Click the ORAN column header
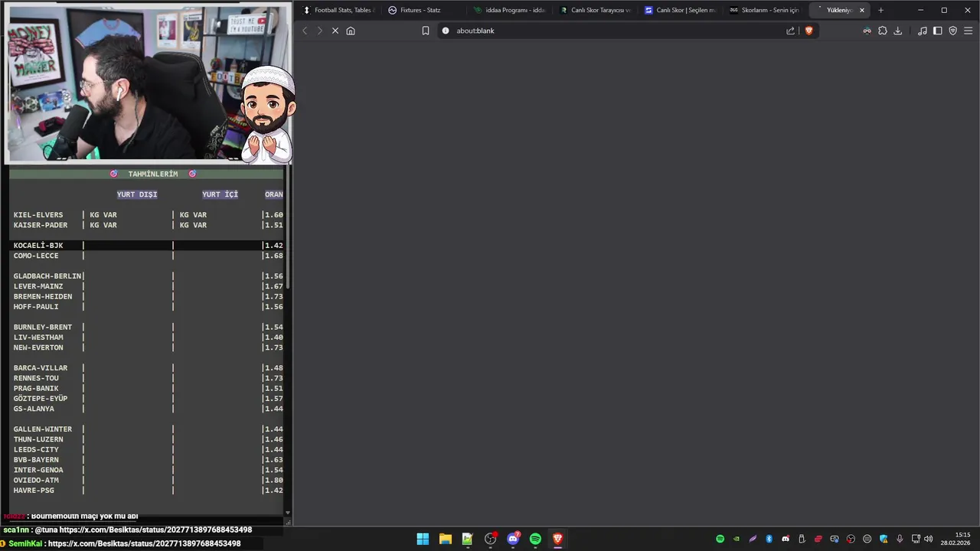This screenshot has height=551, width=980. [274, 194]
